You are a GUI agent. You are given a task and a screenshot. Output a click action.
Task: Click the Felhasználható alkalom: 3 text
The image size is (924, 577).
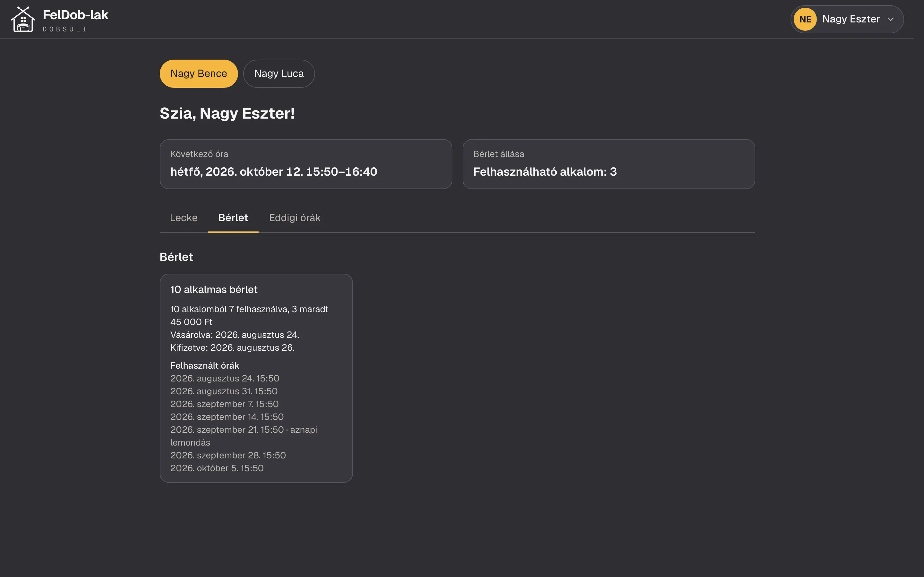[x=545, y=172]
